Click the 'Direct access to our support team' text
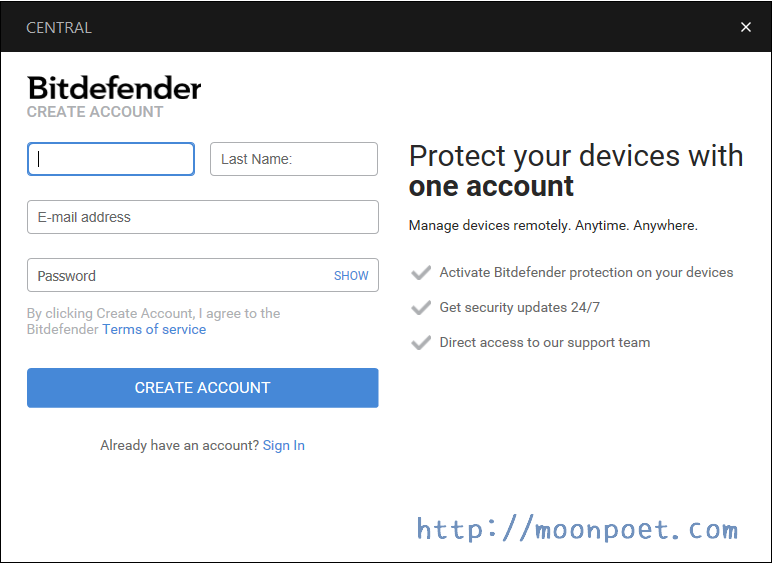 (x=545, y=342)
